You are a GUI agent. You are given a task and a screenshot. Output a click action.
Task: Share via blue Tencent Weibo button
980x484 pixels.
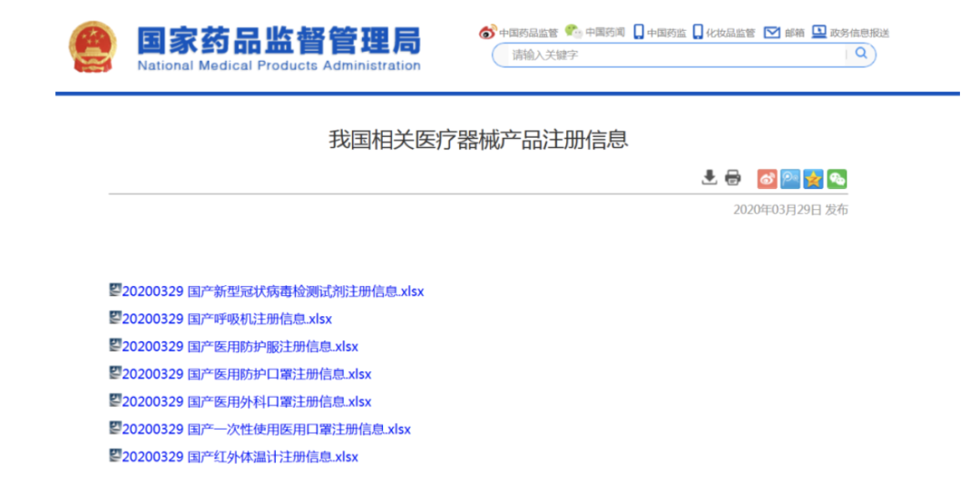790,179
